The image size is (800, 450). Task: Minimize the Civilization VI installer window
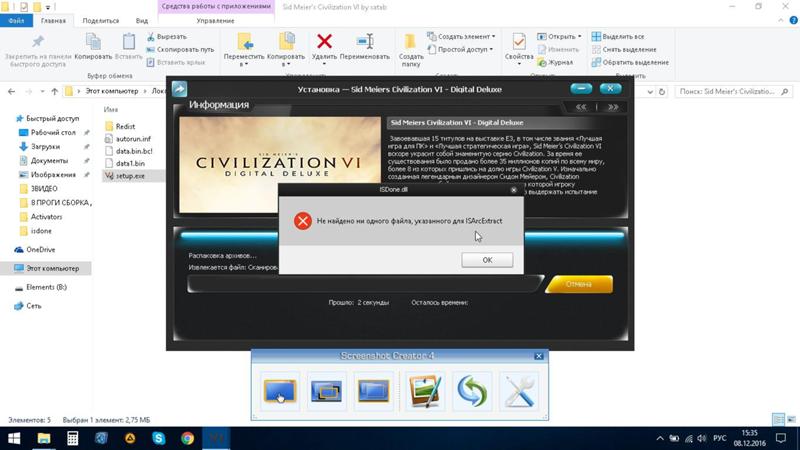[581, 89]
